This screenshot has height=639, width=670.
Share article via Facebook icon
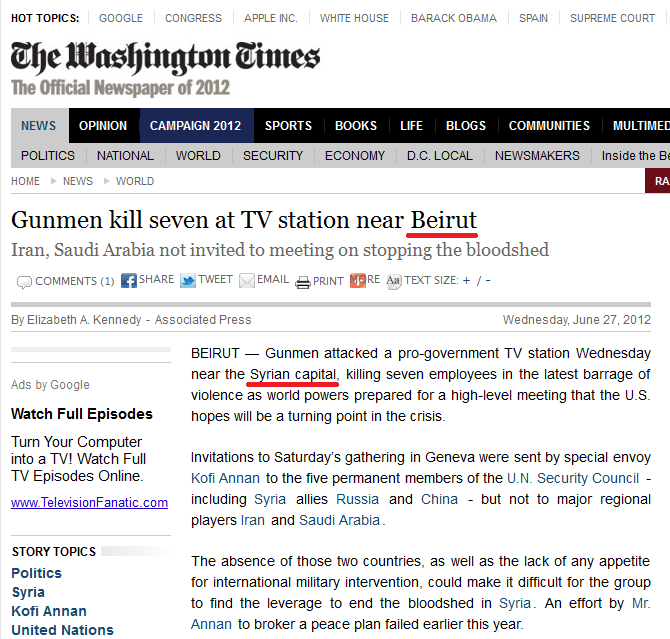(x=129, y=281)
